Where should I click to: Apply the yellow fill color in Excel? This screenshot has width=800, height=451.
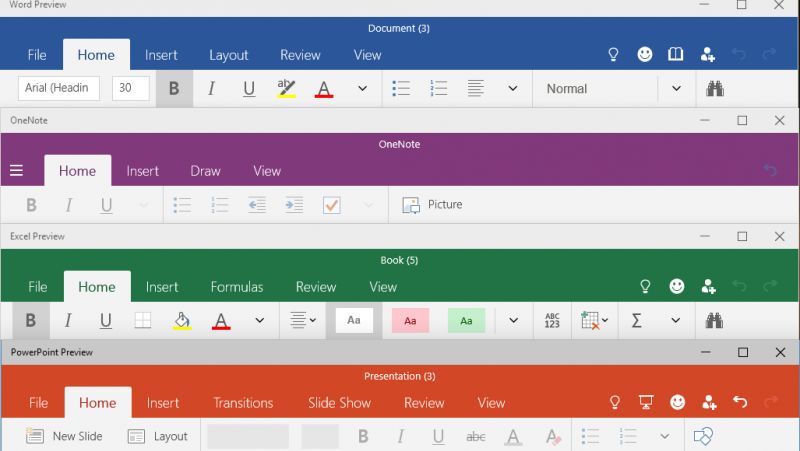point(182,321)
